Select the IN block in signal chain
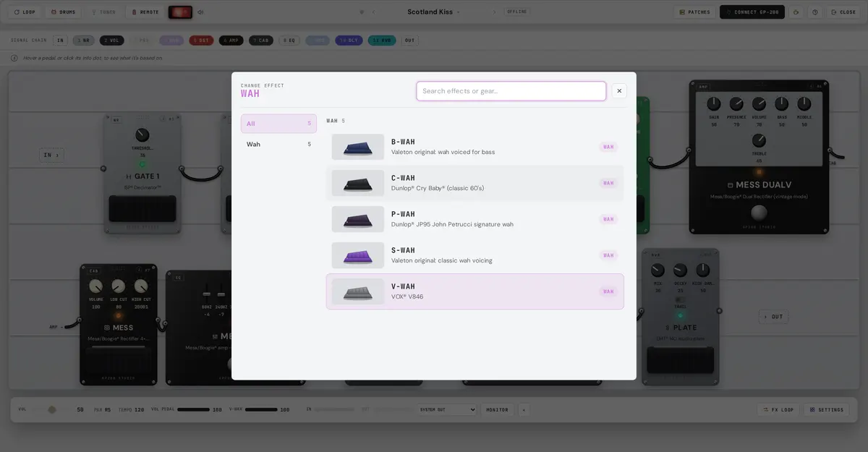The image size is (868, 452). click(x=60, y=40)
